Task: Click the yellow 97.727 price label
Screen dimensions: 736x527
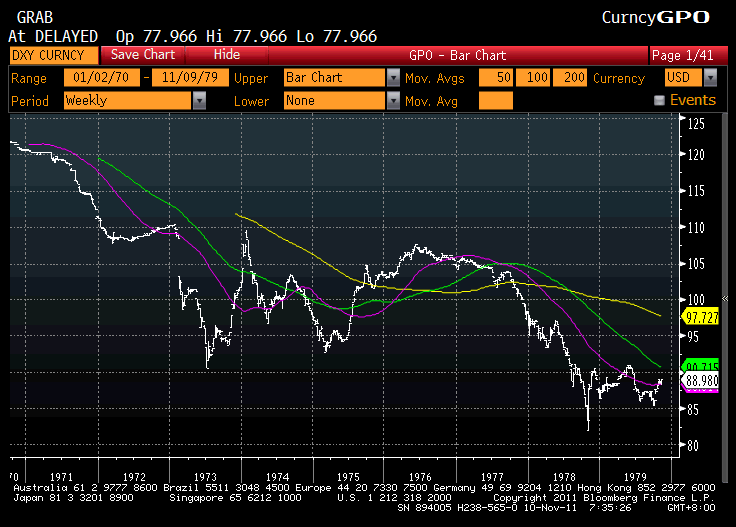Action: [701, 317]
